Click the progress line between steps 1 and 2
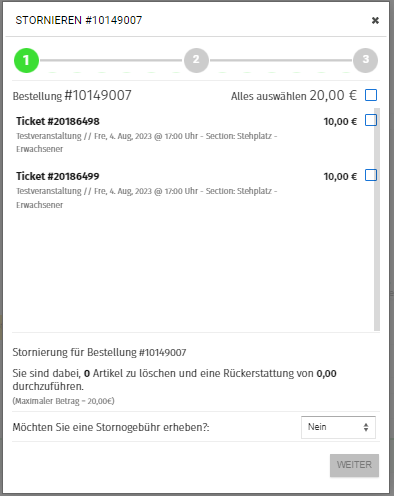The image size is (394, 496). coord(111,60)
